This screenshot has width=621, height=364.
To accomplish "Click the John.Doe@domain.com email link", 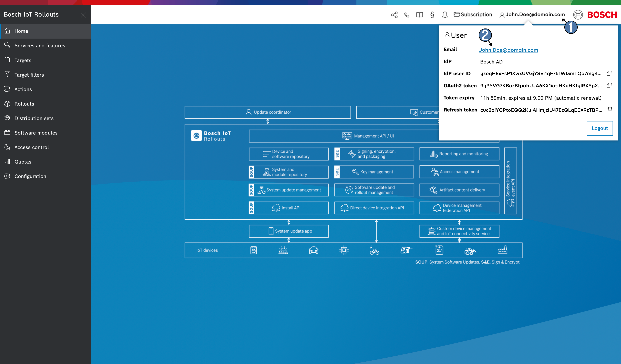I will point(508,50).
